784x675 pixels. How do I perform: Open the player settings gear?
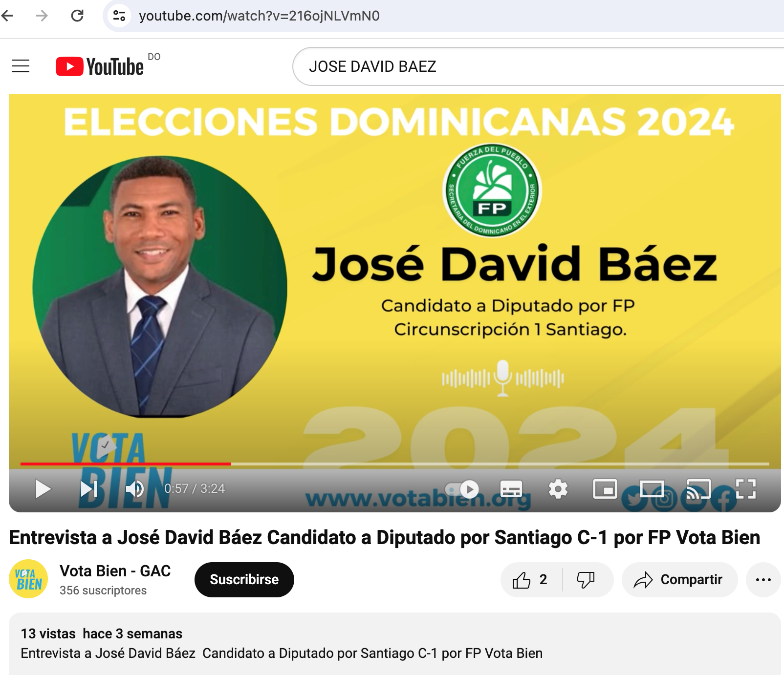(x=558, y=489)
